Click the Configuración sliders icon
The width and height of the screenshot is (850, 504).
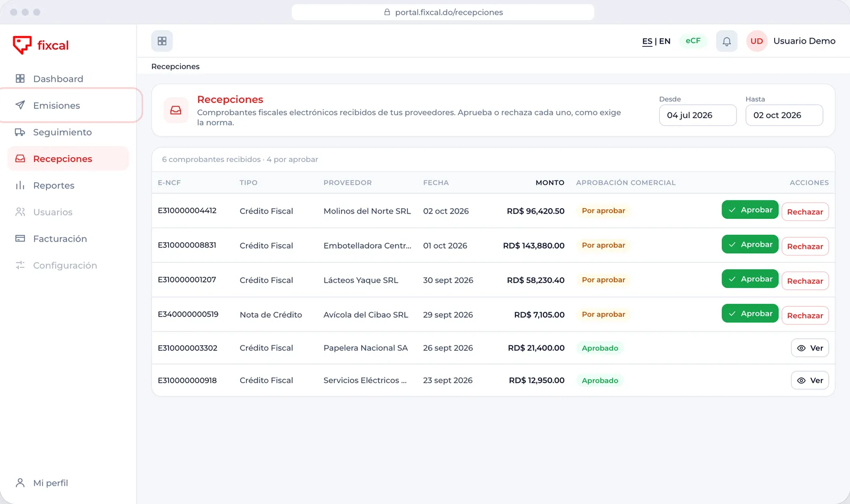tap(20, 265)
